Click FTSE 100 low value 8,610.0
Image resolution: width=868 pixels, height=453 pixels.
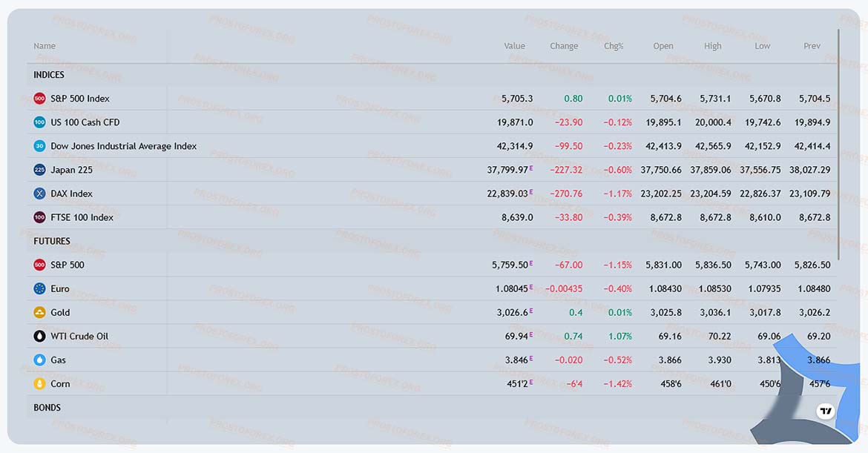pos(765,217)
